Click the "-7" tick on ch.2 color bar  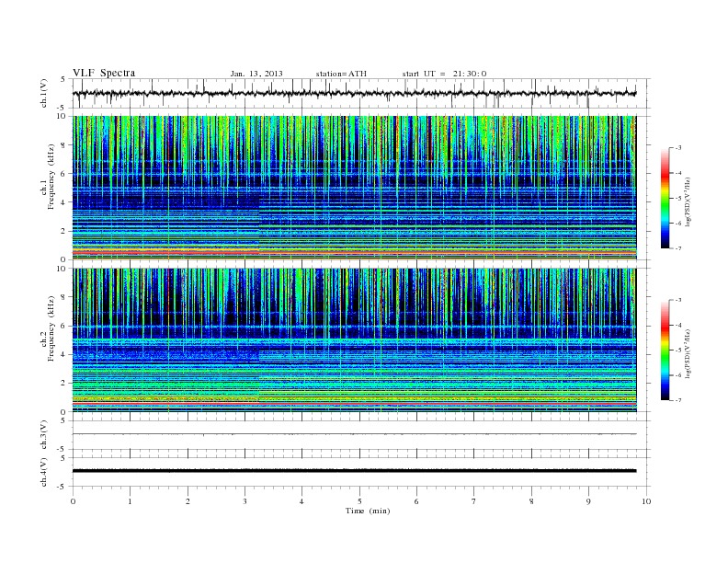point(678,400)
